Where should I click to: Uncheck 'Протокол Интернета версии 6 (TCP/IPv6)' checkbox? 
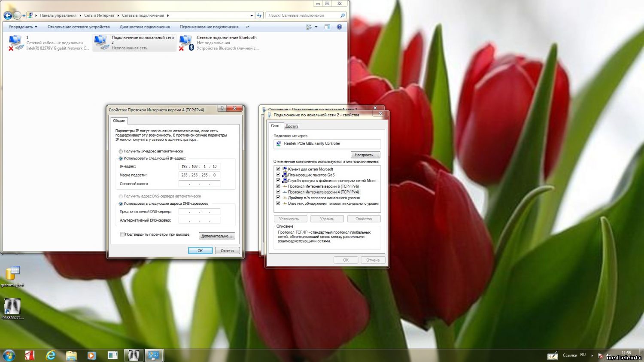pyautogui.click(x=278, y=186)
